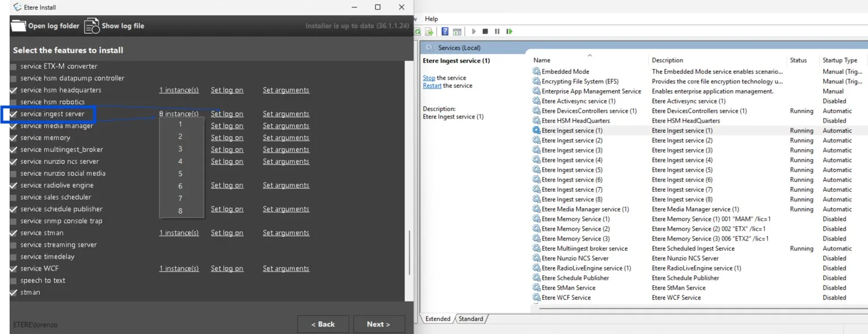Enable the service ETX-M converter checkbox
The image size is (868, 334).
pyautogui.click(x=14, y=66)
